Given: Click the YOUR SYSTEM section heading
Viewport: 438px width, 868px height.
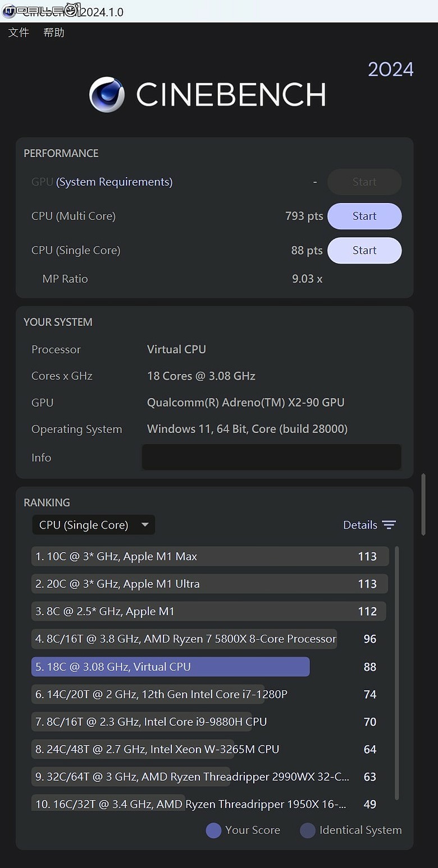Looking at the screenshot, I should [58, 322].
